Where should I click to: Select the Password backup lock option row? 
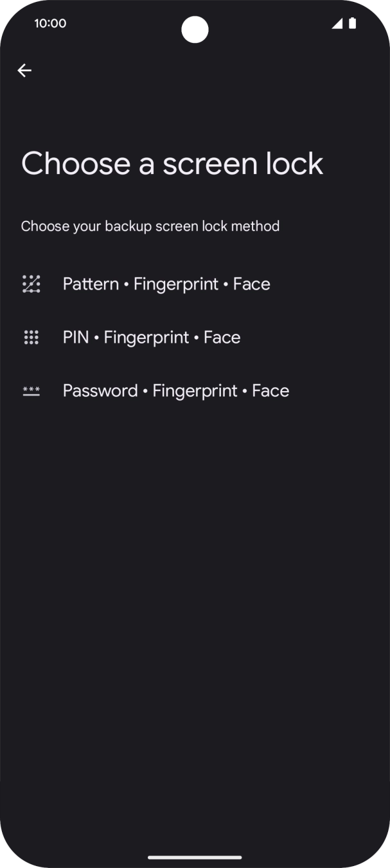pos(175,390)
